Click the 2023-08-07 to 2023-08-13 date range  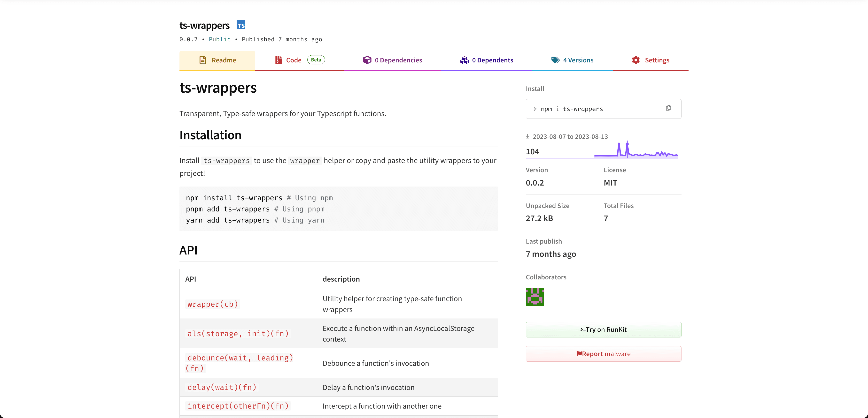tap(570, 137)
